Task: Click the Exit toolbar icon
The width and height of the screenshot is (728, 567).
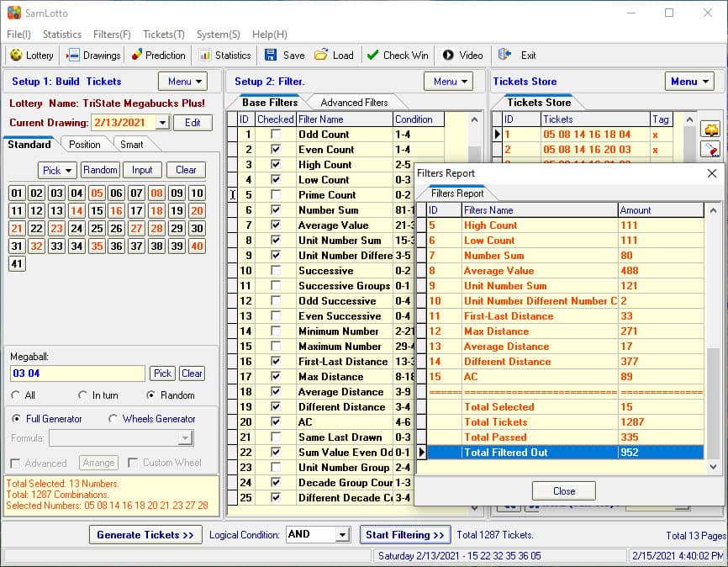Action: (x=504, y=55)
